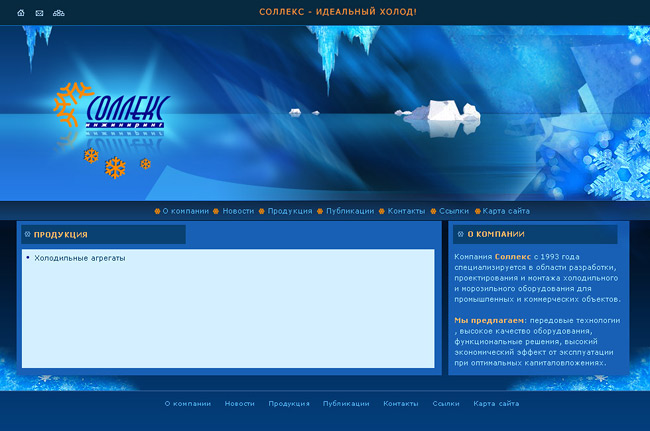The width and height of the screenshot is (650, 431).
Task: Open Новости in main menu
Action: [238, 211]
